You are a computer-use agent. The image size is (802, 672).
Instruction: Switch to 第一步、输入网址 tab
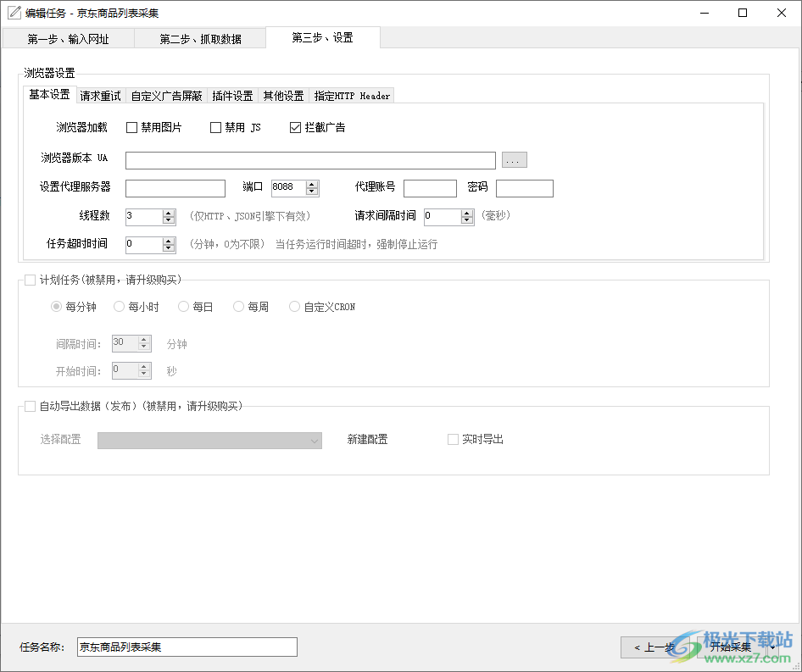[x=68, y=39]
